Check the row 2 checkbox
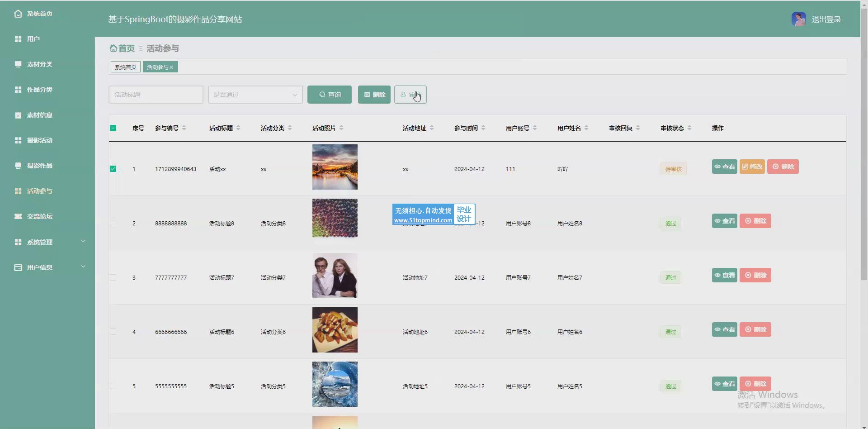The image size is (868, 429). click(x=113, y=223)
